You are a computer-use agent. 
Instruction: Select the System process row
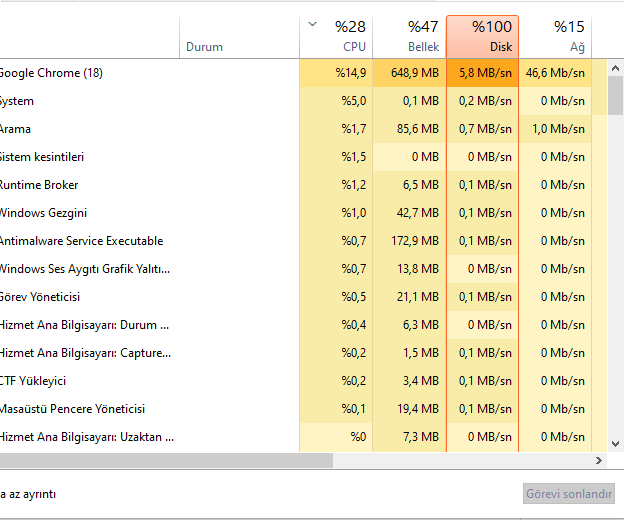tap(17, 101)
